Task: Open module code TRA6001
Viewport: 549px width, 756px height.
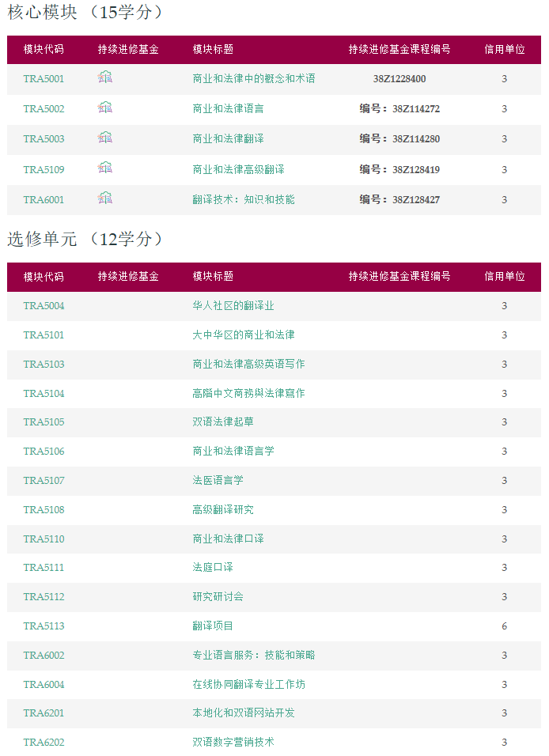Action: tap(44, 199)
